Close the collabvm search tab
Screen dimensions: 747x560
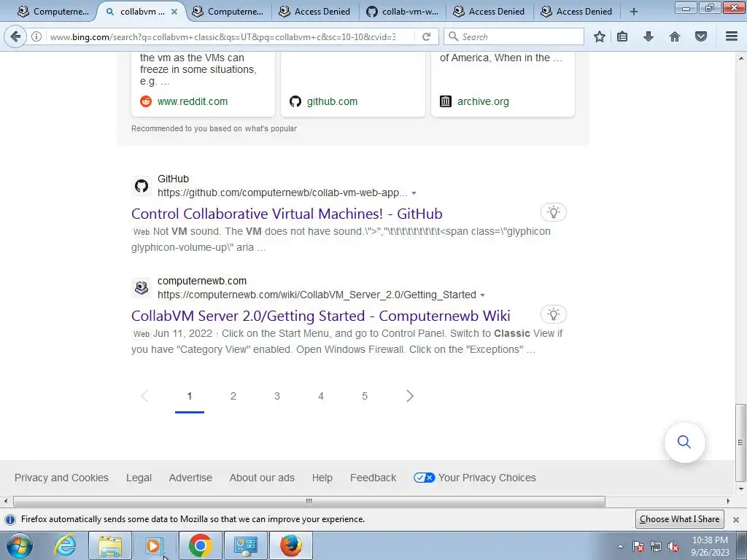click(174, 12)
